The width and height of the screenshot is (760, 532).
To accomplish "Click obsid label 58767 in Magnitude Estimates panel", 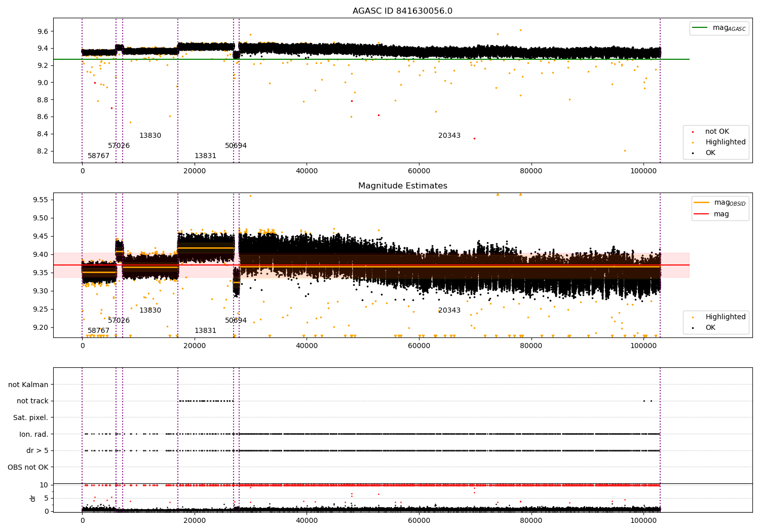I will 98,331.
